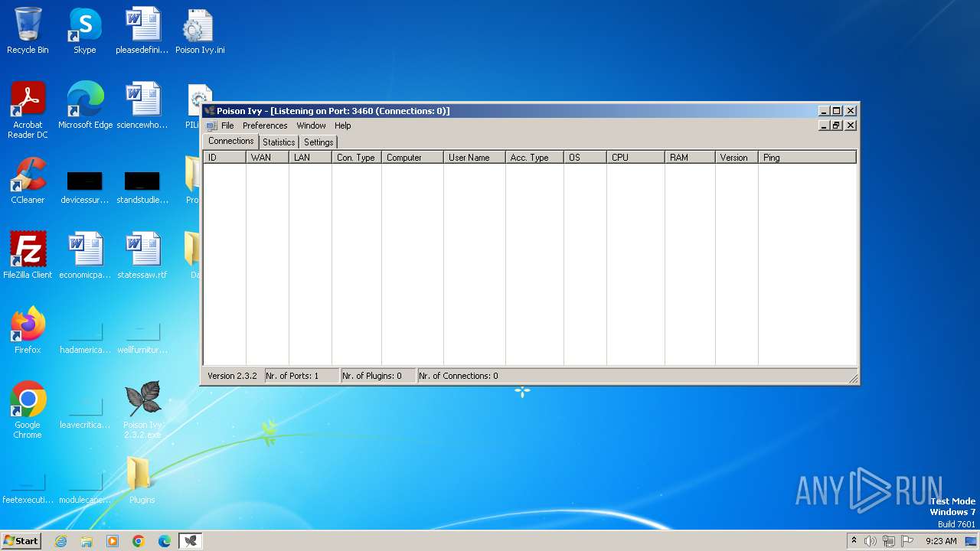Select the Skype desktop shortcut
The height and width of the screenshot is (551, 980).
(x=85, y=31)
